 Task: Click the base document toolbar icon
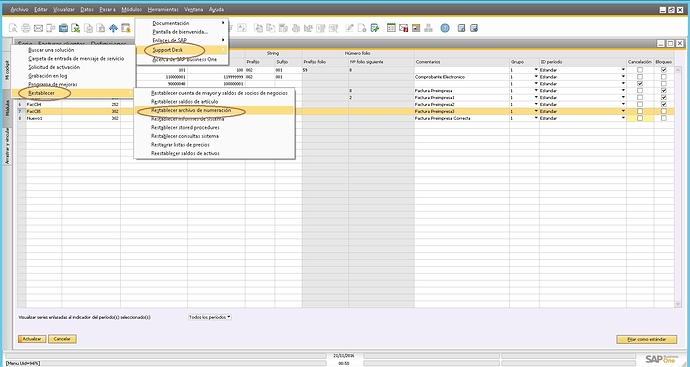(x=258, y=28)
